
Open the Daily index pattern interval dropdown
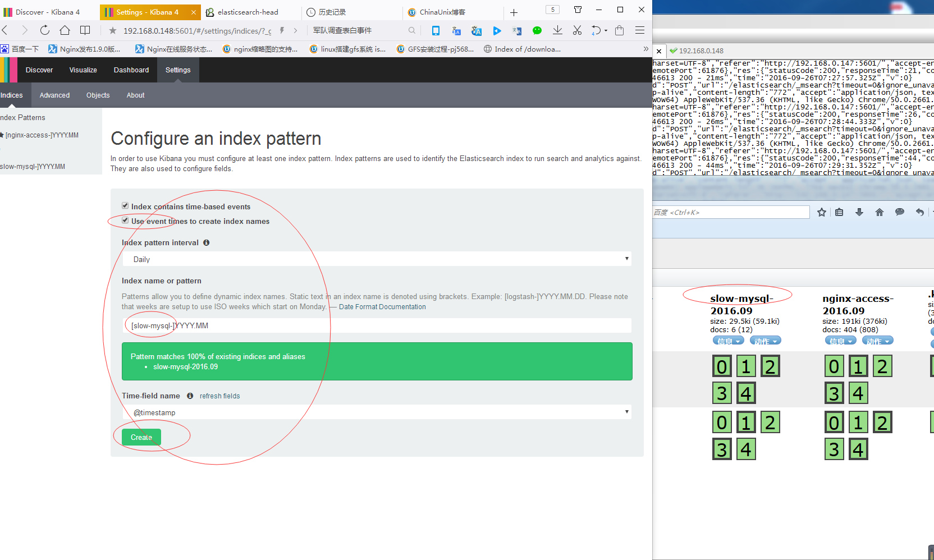tap(377, 259)
